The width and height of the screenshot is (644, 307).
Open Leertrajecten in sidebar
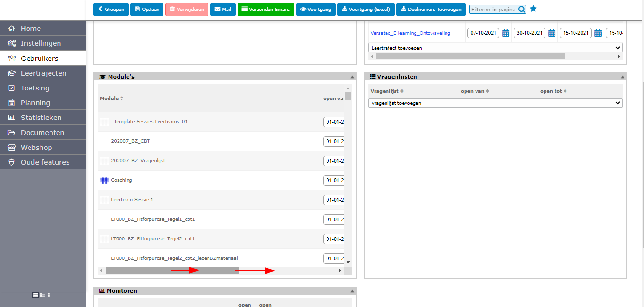[x=43, y=73]
